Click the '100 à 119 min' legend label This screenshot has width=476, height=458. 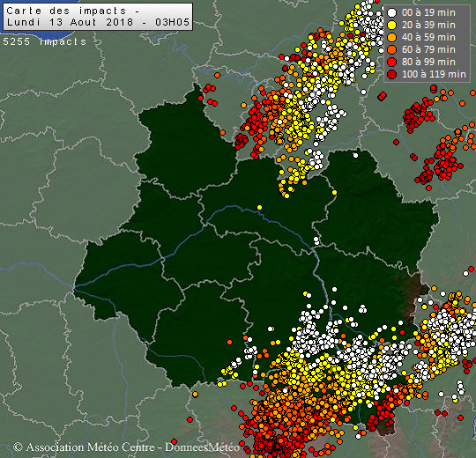(x=434, y=74)
